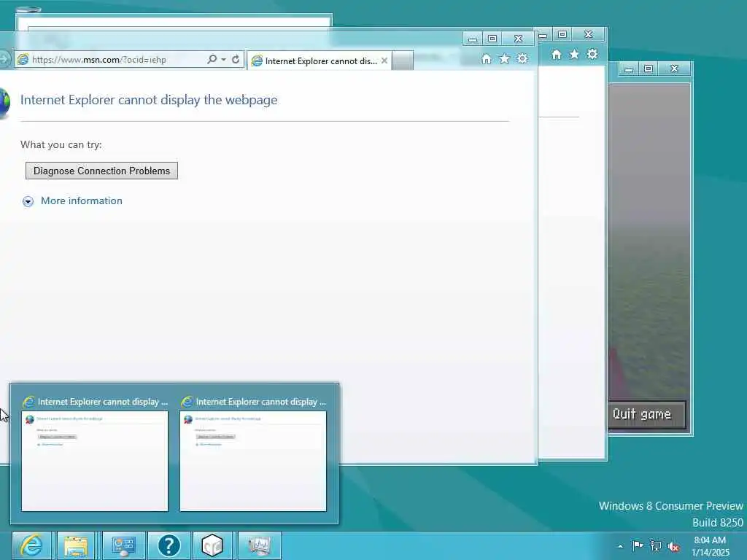Open a new tab with the blank tab button
The image size is (747, 560).
point(403,61)
